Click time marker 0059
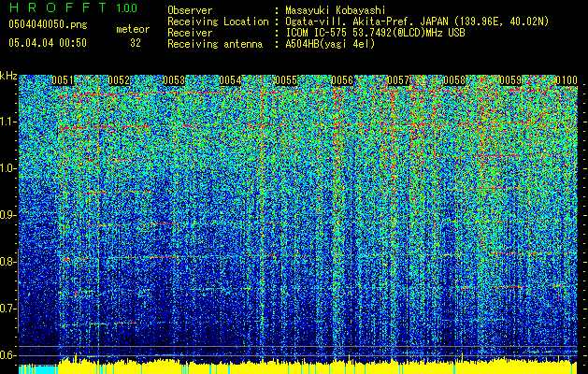 coord(510,80)
